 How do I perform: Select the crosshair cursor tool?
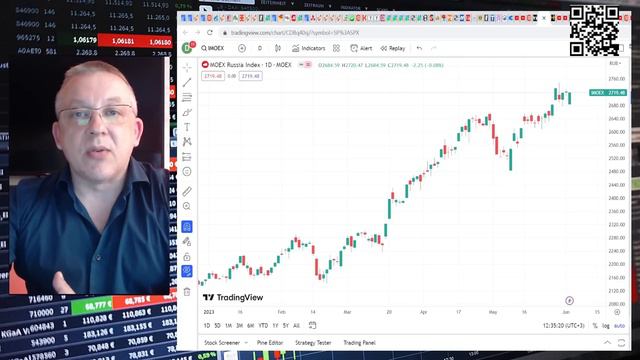tap(187, 67)
